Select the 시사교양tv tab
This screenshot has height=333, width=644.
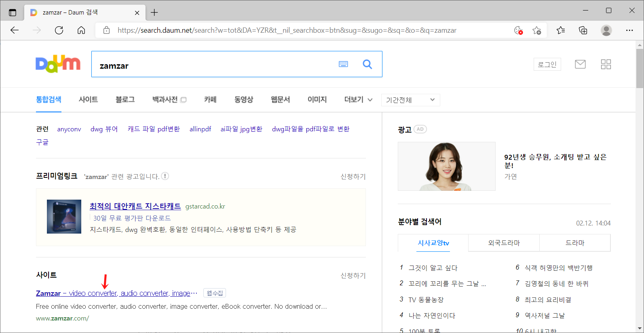[x=433, y=243]
